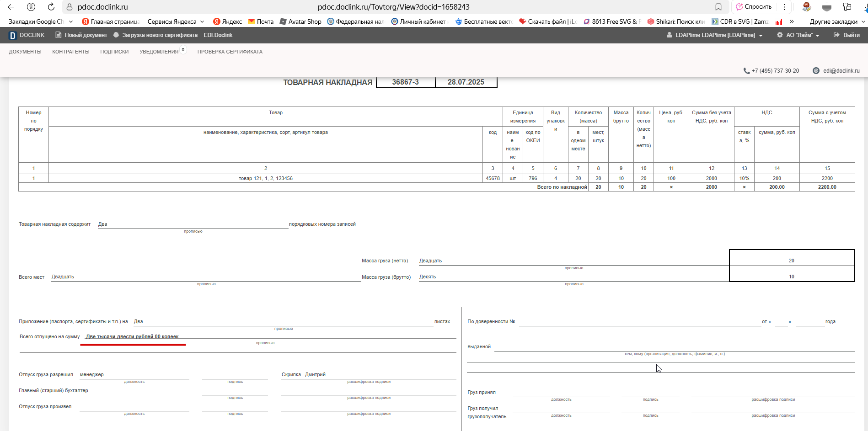The height and width of the screenshot is (431, 868).
Task: Click the address bar URL field
Action: (393, 7)
